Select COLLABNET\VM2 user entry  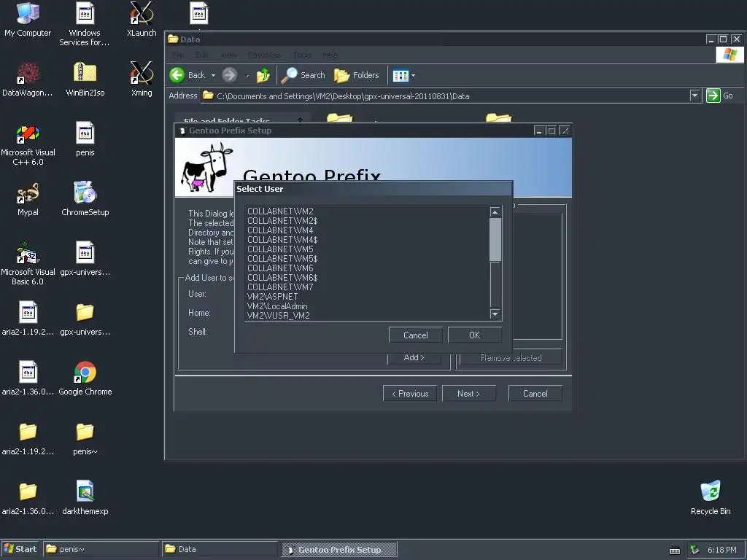pyautogui.click(x=368, y=211)
